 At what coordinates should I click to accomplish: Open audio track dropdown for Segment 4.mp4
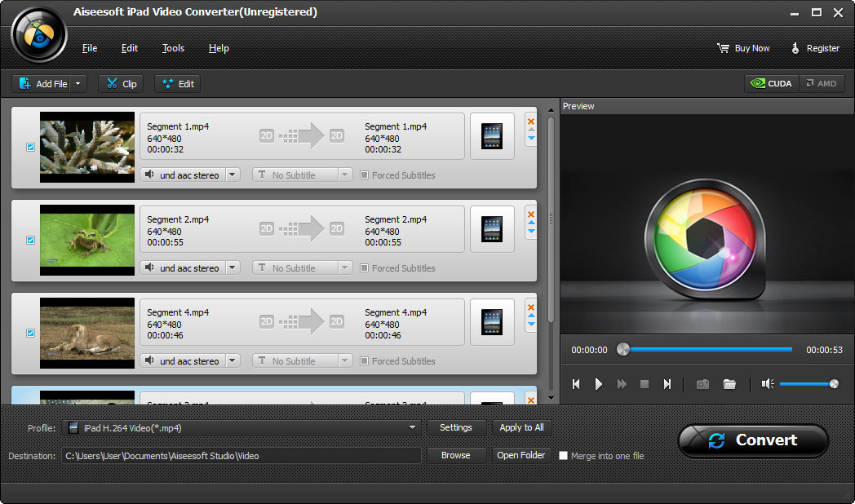233,360
